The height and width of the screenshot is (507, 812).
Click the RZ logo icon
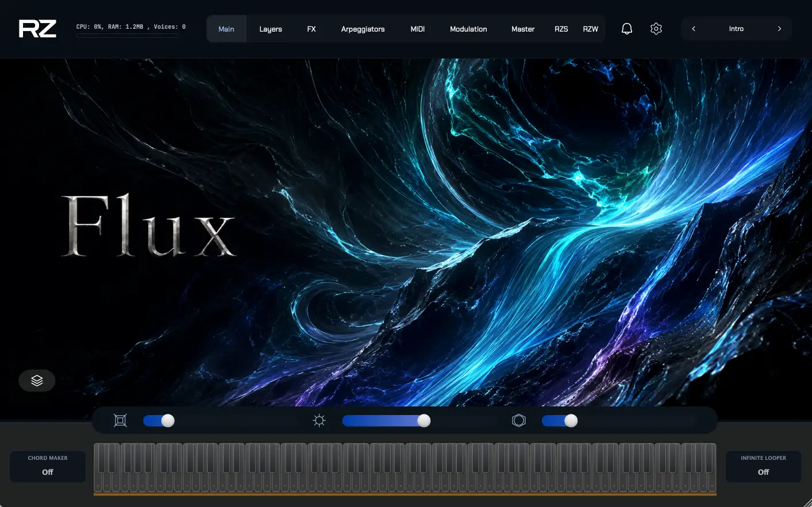(x=37, y=29)
